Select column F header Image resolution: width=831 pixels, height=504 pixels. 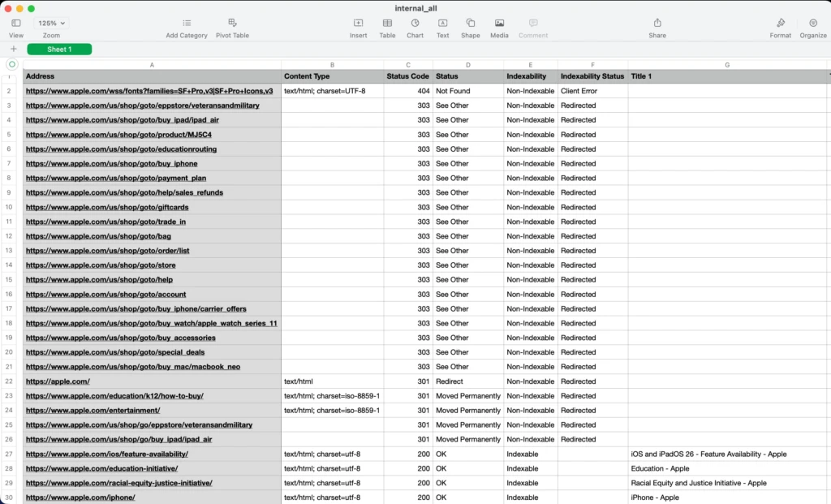(x=592, y=65)
